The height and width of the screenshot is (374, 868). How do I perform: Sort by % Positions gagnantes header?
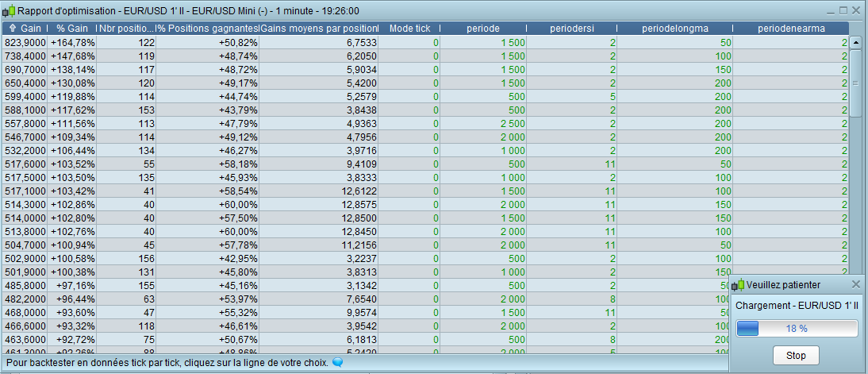coord(208,29)
